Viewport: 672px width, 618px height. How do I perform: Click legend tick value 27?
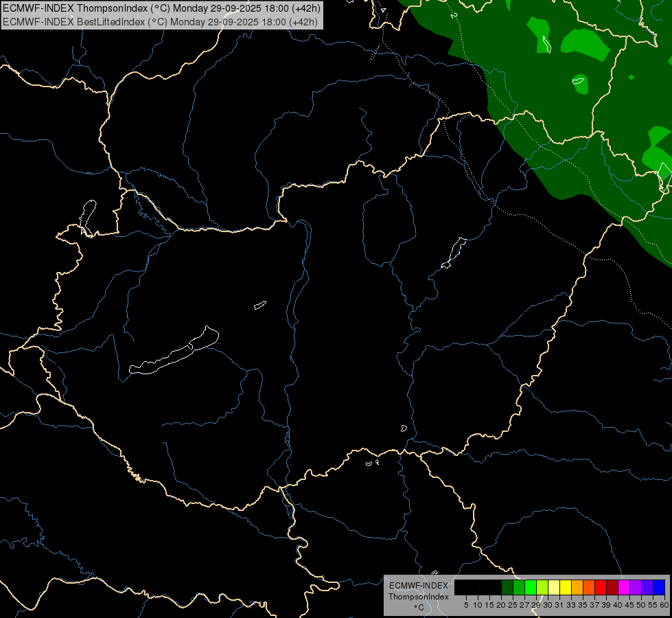(x=524, y=605)
